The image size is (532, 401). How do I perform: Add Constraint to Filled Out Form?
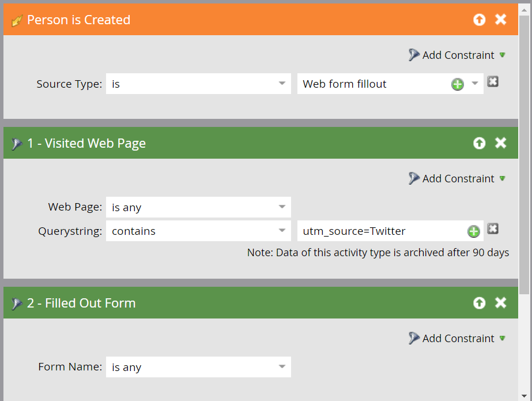458,339
